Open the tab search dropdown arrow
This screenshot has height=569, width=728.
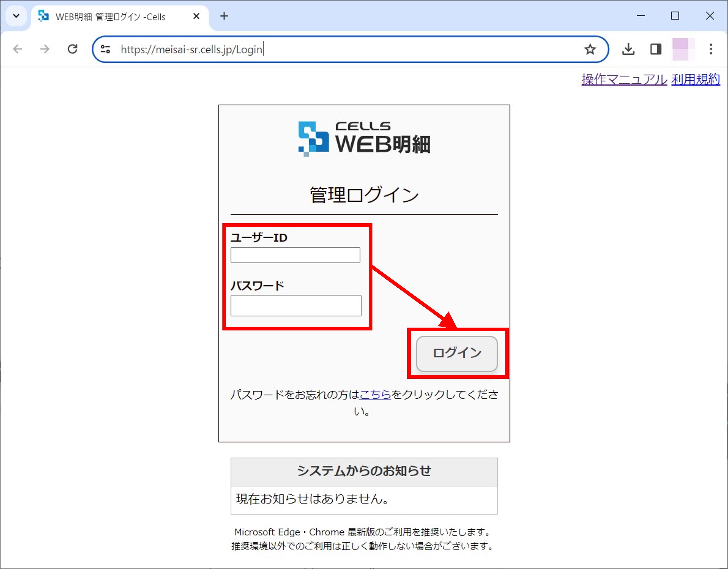(x=16, y=16)
